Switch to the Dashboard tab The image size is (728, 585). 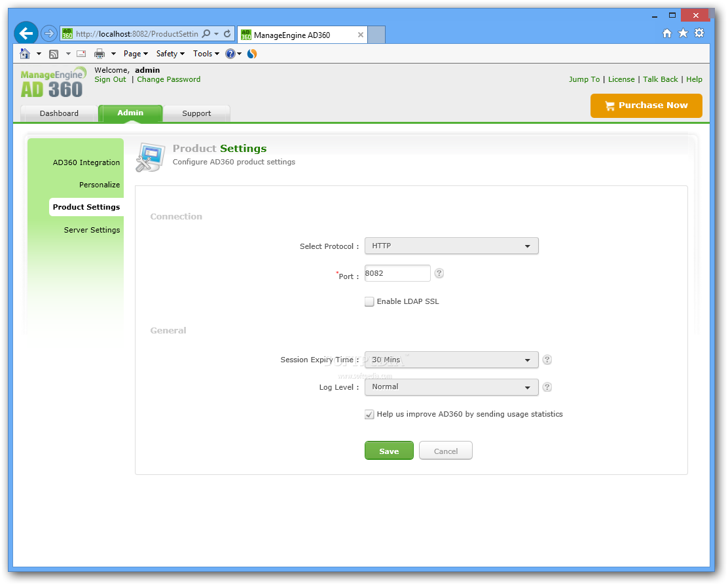(x=59, y=113)
